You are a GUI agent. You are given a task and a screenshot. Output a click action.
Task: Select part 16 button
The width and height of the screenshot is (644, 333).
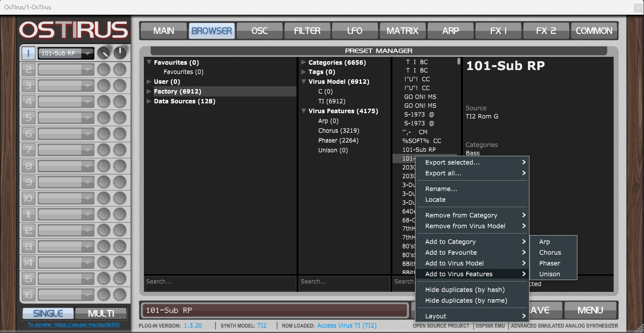(x=28, y=294)
